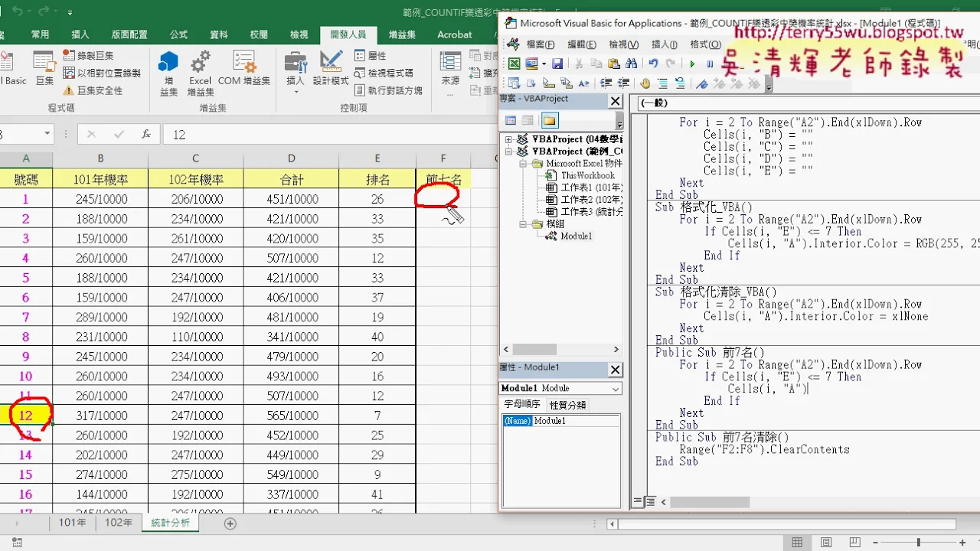
Task: Collapse the Microsoft Excel 物件 folder
Action: (x=523, y=164)
